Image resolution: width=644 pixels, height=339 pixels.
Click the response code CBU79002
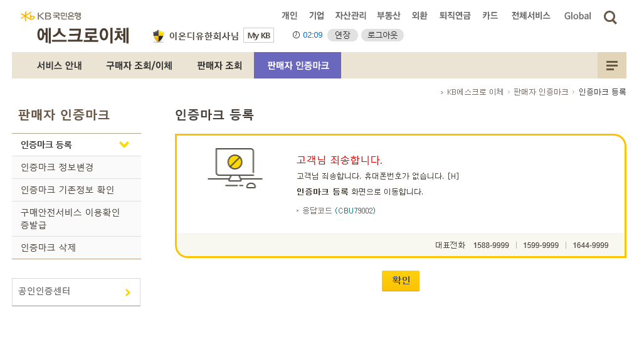356,211
